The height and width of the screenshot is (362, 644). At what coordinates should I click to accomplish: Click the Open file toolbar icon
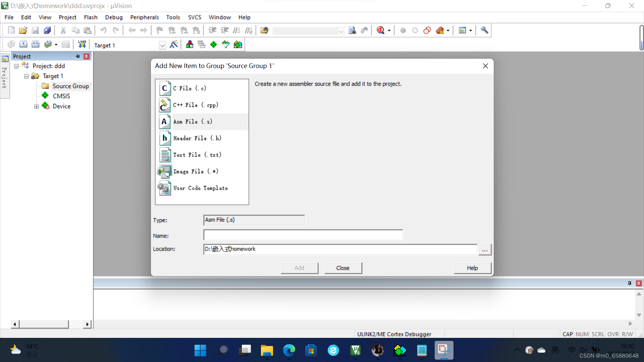point(23,31)
